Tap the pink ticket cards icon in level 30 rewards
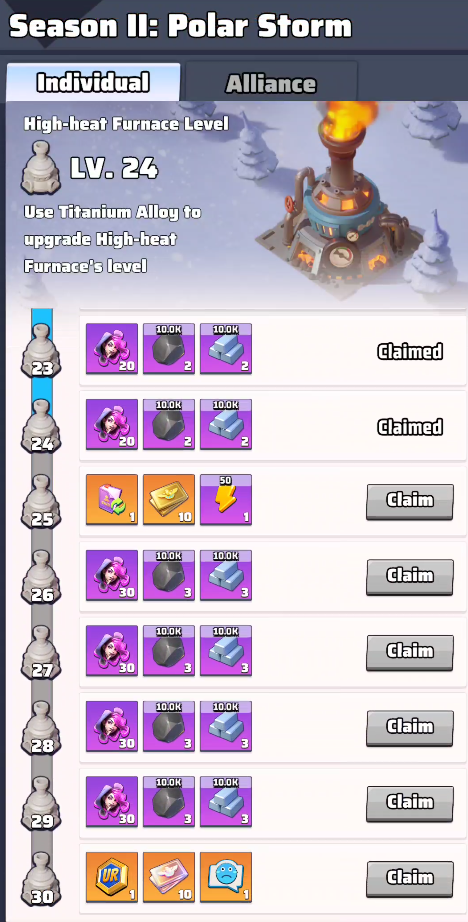Screen dimensions: 468x922 169,877
